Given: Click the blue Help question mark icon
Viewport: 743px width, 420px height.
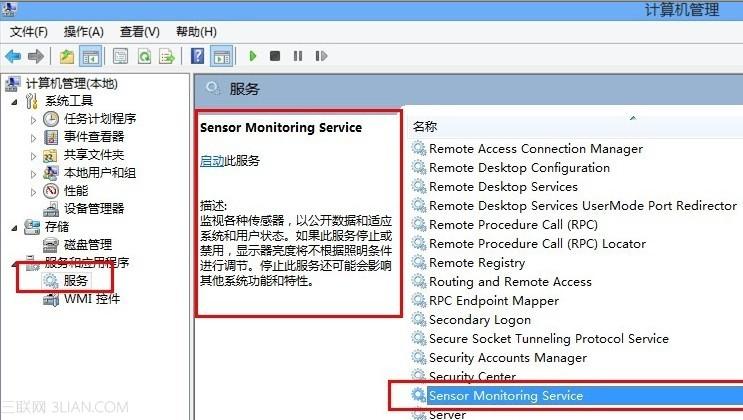Looking at the screenshot, I should coord(197,56).
